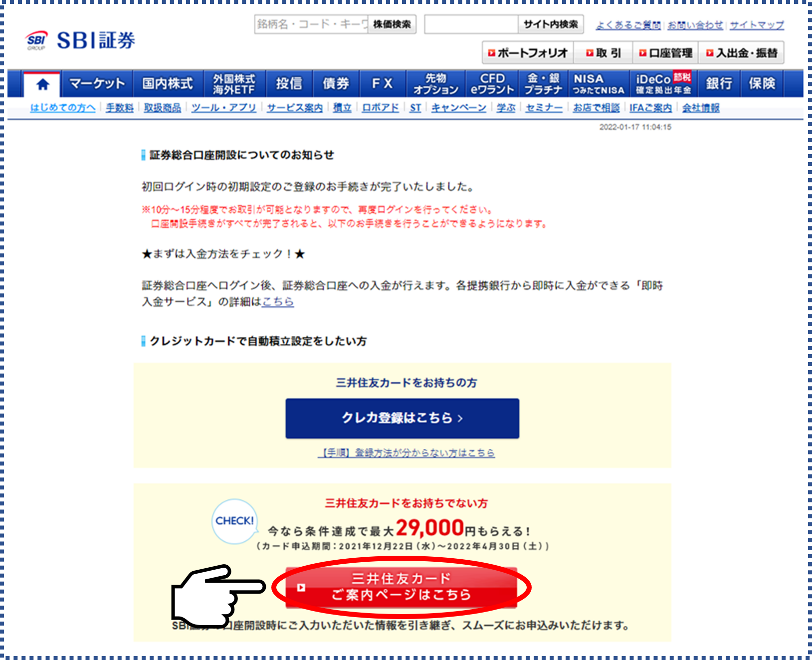Open the iDeCo 確定拠出年金 tab
812x660 pixels.
pos(663,84)
